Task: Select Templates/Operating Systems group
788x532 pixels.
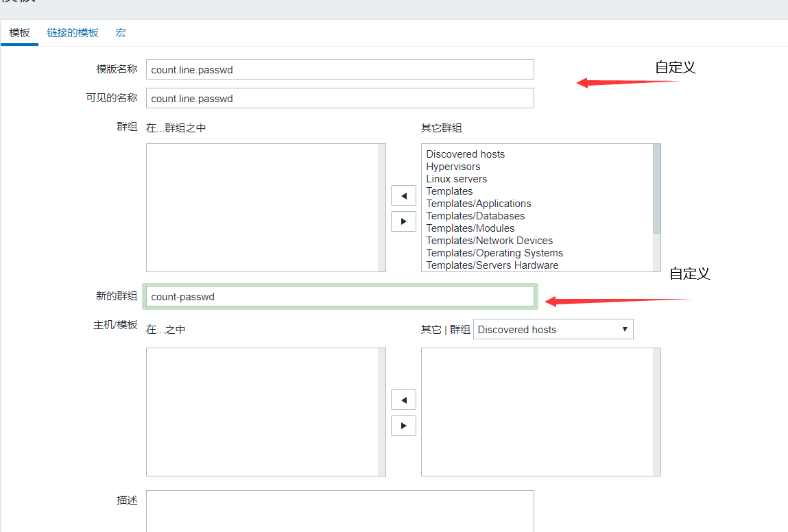Action: 494,253
